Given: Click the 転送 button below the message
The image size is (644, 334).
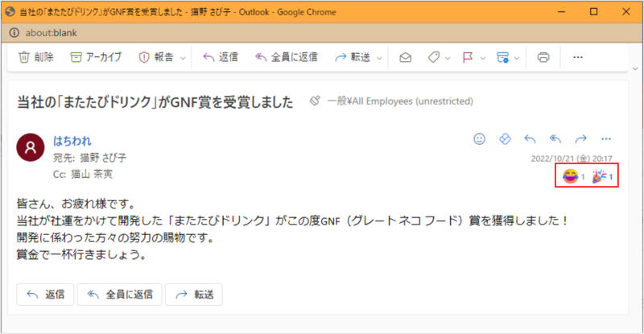Looking at the screenshot, I should (194, 295).
